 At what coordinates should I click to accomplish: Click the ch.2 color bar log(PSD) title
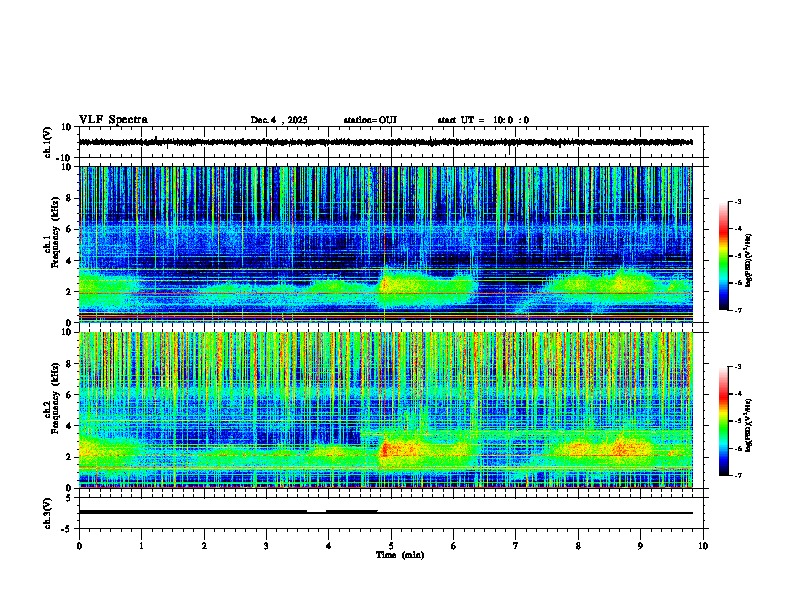(x=749, y=425)
